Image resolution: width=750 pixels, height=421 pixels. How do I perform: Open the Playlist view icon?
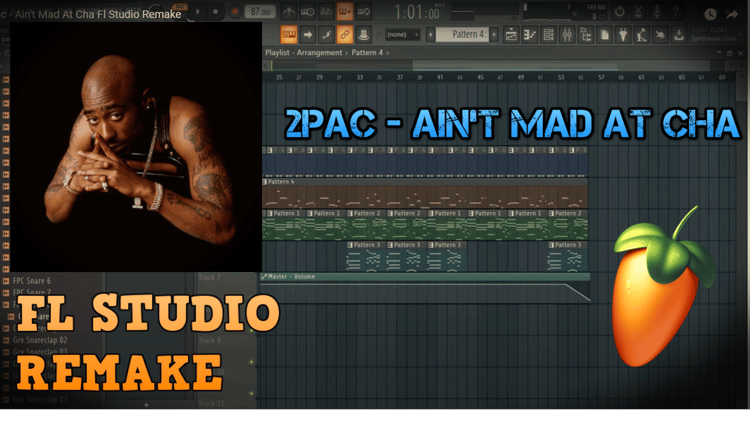tap(511, 34)
